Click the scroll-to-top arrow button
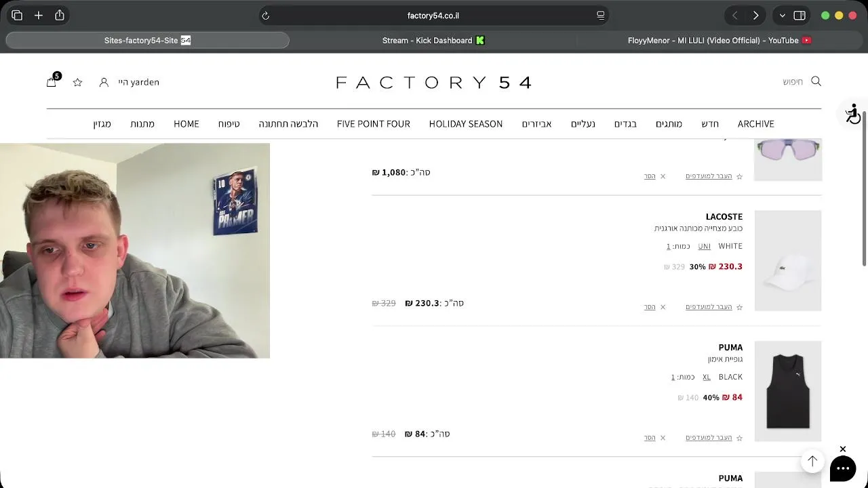Viewport: 868px width, 488px height. (812, 461)
